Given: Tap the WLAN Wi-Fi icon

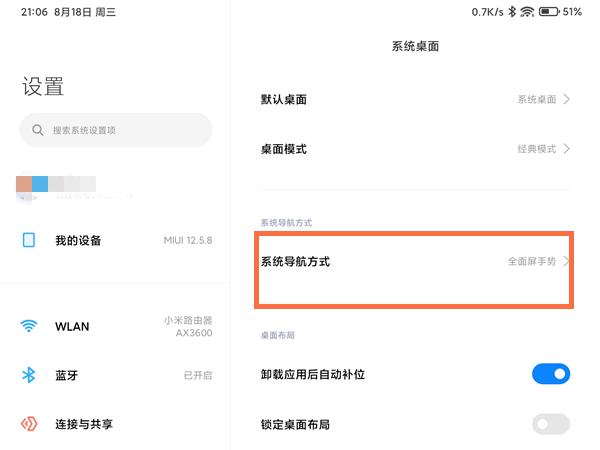Looking at the screenshot, I should pos(29,326).
